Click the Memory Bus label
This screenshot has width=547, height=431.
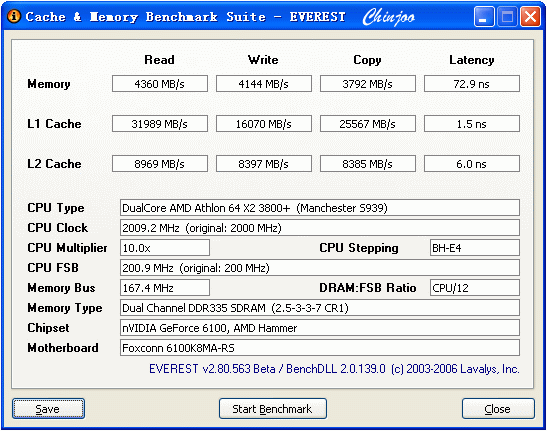click(61, 288)
